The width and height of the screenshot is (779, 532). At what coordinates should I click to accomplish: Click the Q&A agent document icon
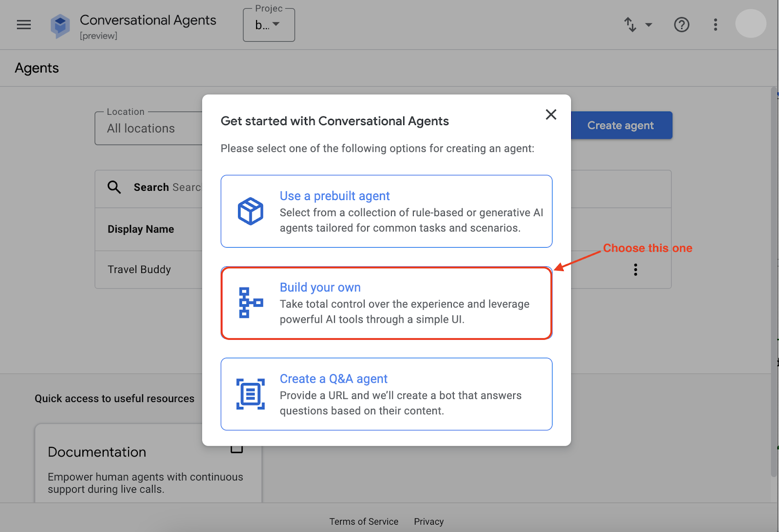point(250,393)
